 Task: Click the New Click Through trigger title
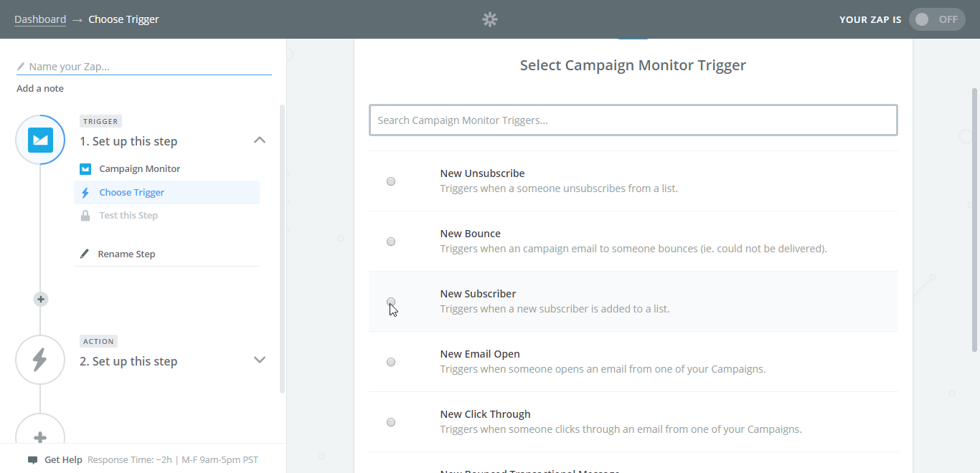pyautogui.click(x=486, y=414)
